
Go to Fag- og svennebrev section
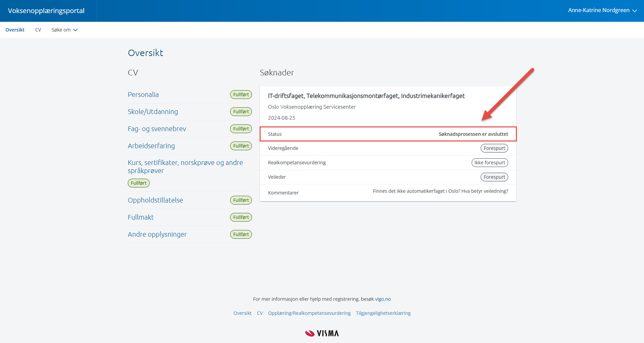click(157, 129)
